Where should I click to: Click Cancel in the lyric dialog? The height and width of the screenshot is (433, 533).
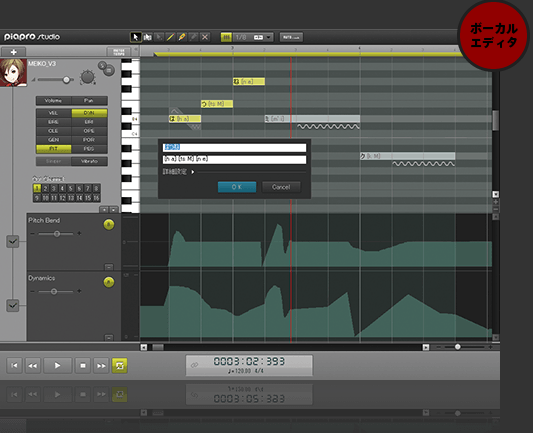[281, 187]
